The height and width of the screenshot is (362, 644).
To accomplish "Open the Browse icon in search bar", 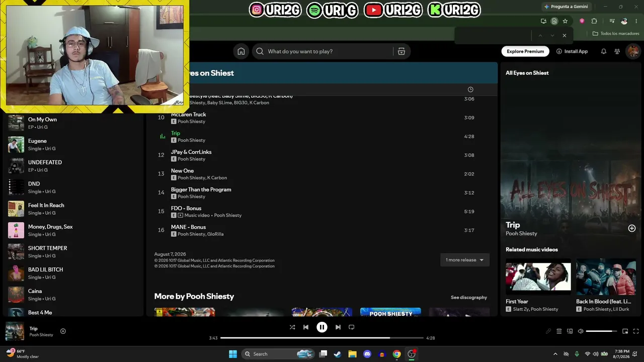I will click(401, 51).
